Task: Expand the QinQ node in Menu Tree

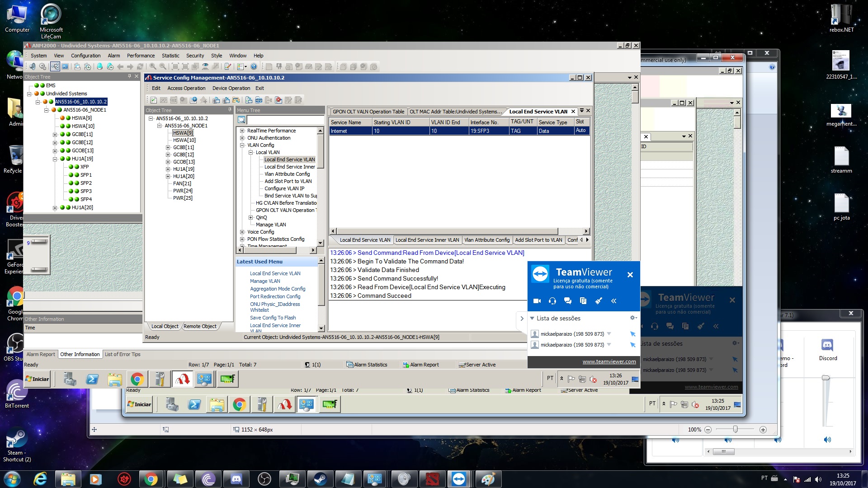Action: coord(251,217)
